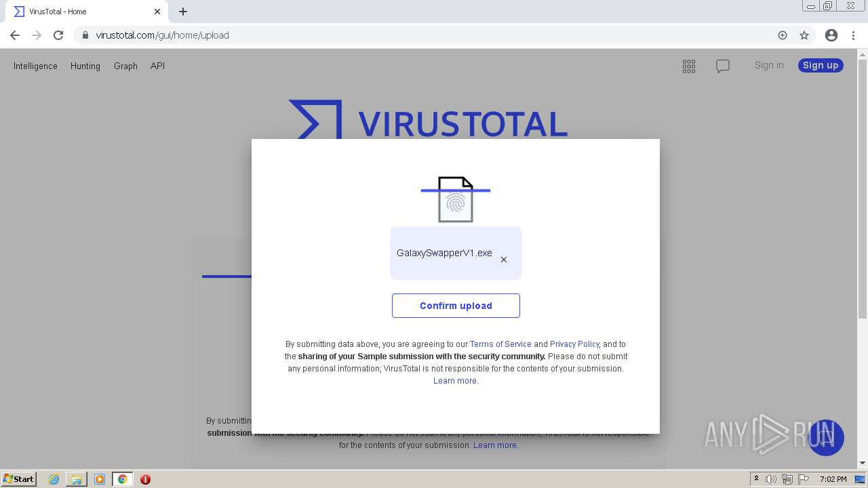Click the network tray icon

(787, 479)
